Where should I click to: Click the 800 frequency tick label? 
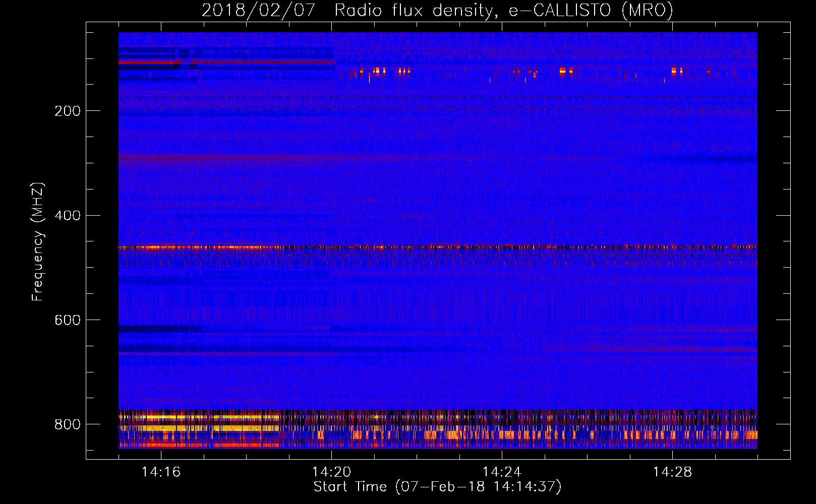click(x=68, y=425)
